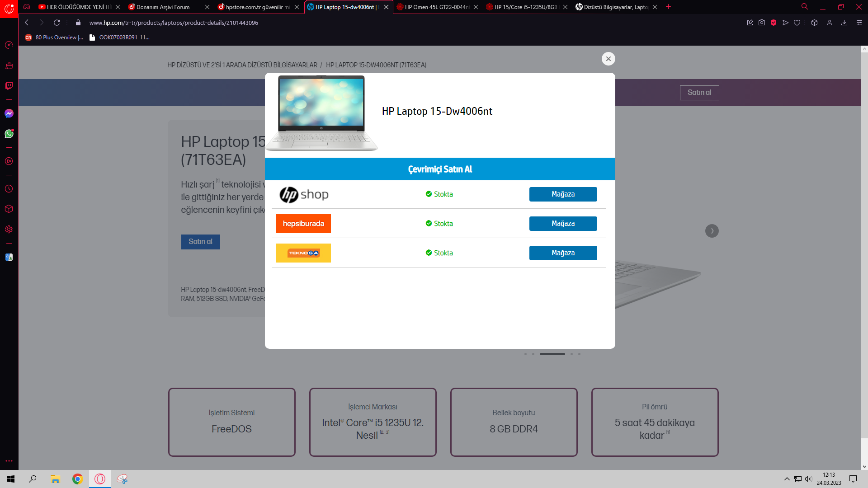Screen dimensions: 868x488
Task: Add page to bookmarks heart icon
Action: 797,23
